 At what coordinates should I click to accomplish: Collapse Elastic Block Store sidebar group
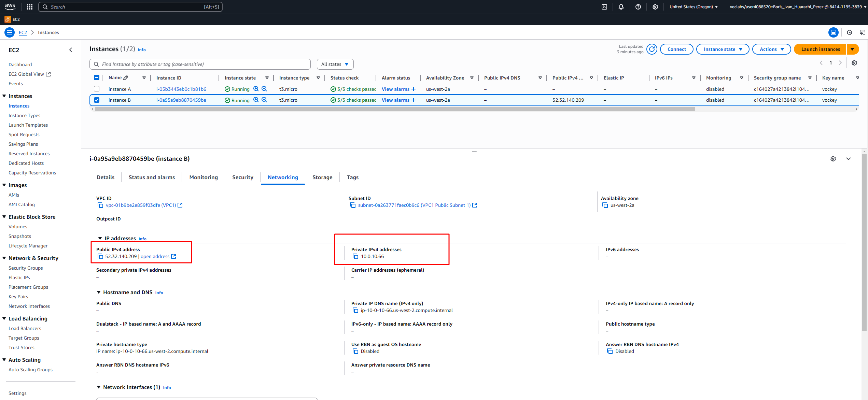coord(4,217)
